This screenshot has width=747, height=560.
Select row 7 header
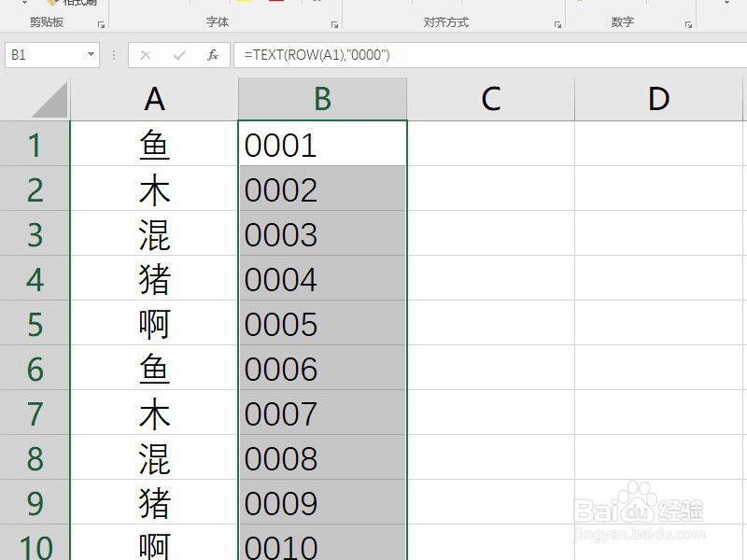pyautogui.click(x=35, y=413)
